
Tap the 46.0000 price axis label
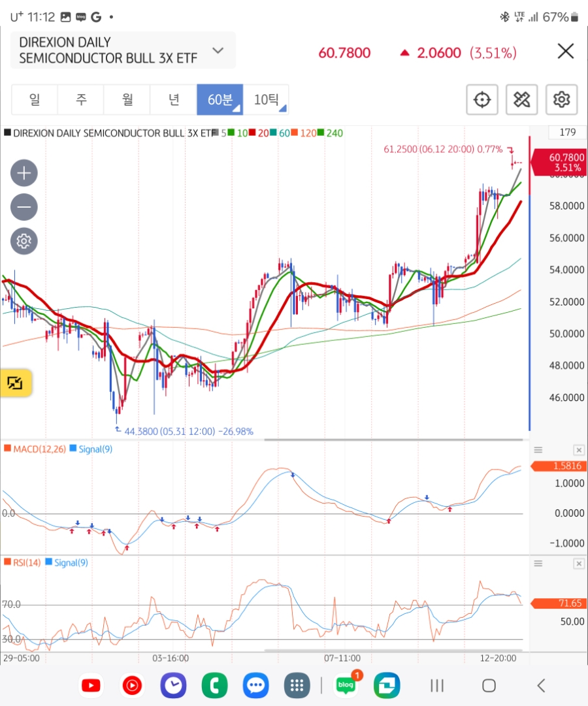click(x=566, y=398)
